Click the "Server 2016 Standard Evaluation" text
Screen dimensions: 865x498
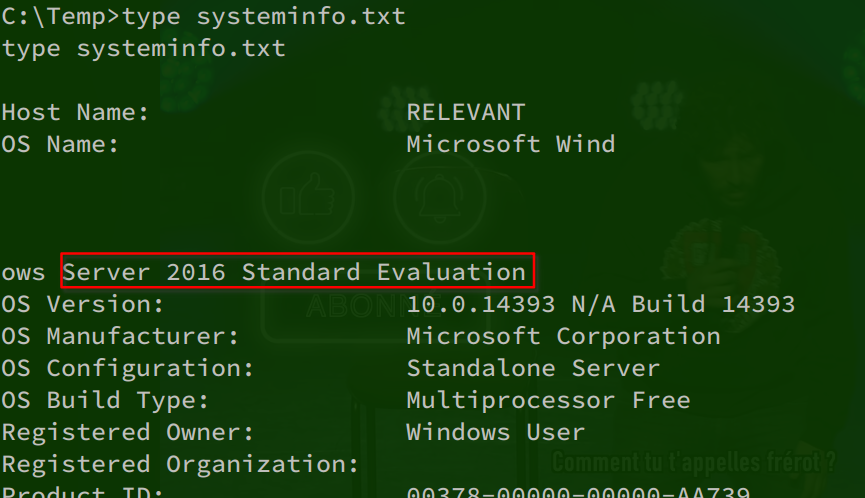(x=294, y=272)
